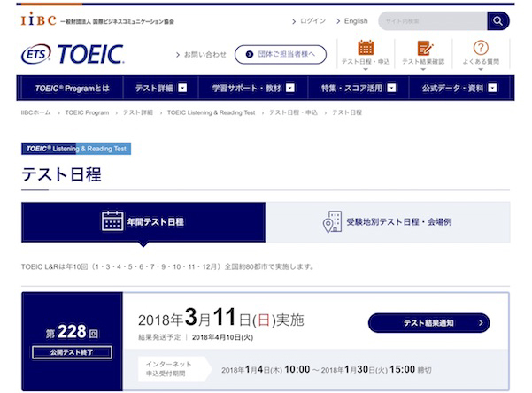Click the 結果発送予定 2018年4月10日 text
Image resolution: width=532 pixels, height=393 pixels.
tap(196, 337)
